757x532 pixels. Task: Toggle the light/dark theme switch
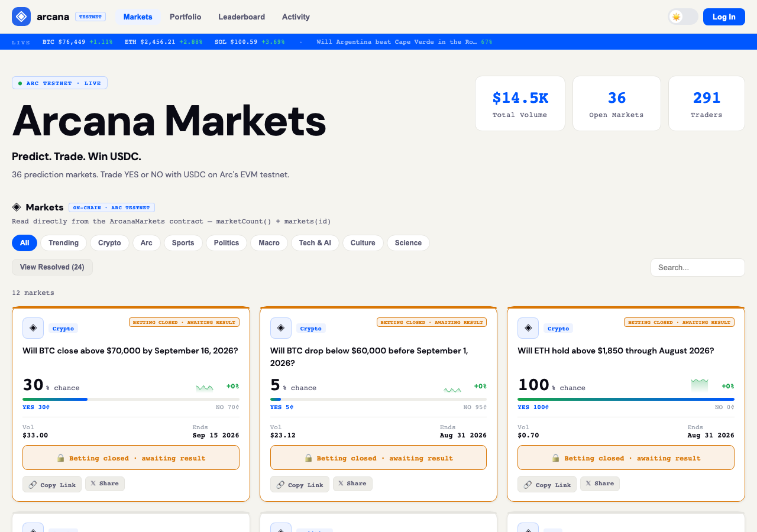(x=683, y=17)
